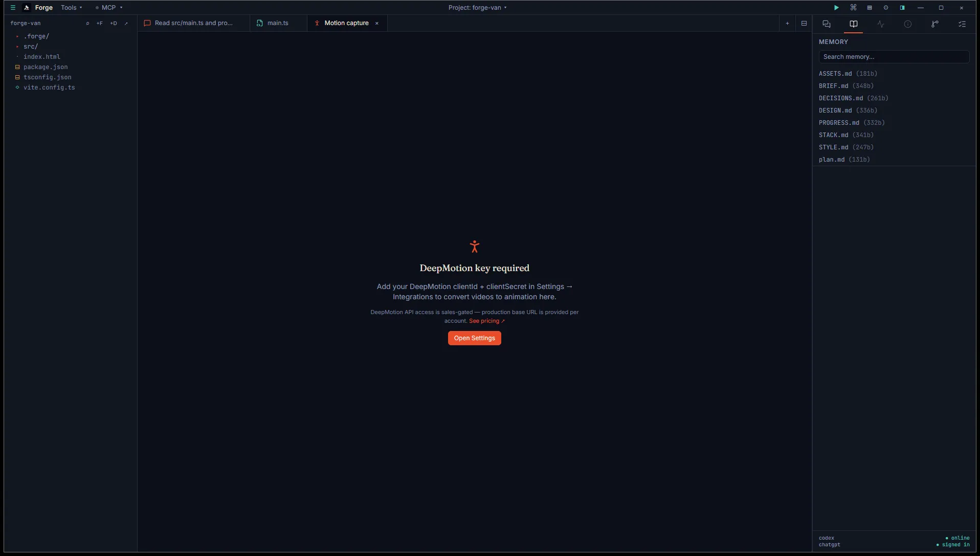
Task: Follow the See pricing link
Action: [x=486, y=321]
